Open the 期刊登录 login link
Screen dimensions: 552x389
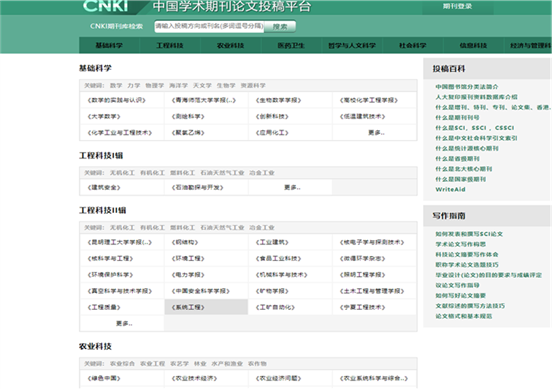(457, 6)
